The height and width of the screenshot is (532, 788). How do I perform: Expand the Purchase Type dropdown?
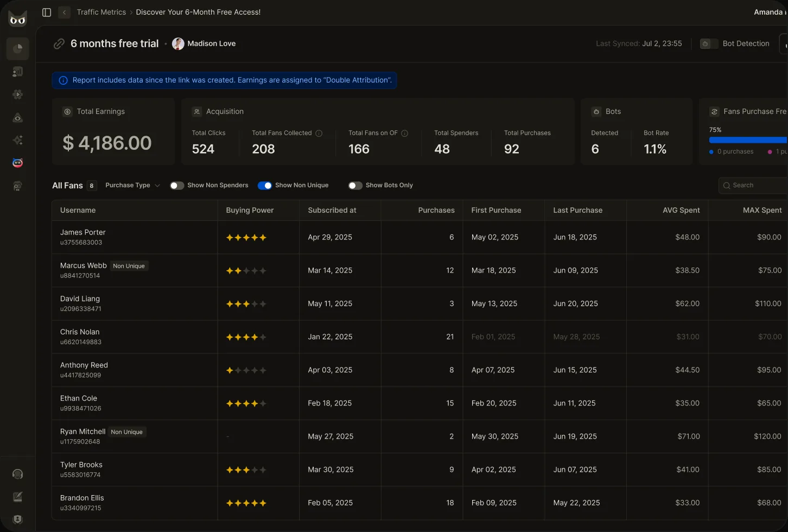point(132,186)
